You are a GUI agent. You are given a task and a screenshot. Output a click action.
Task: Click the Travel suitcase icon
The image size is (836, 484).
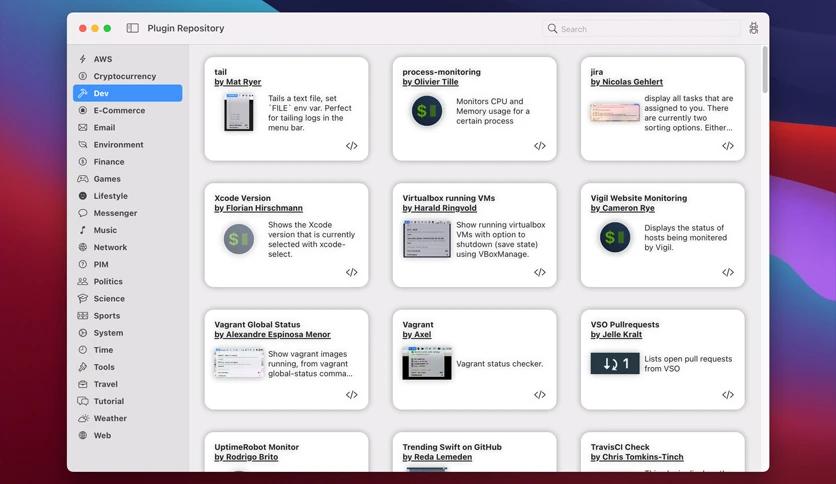(83, 384)
